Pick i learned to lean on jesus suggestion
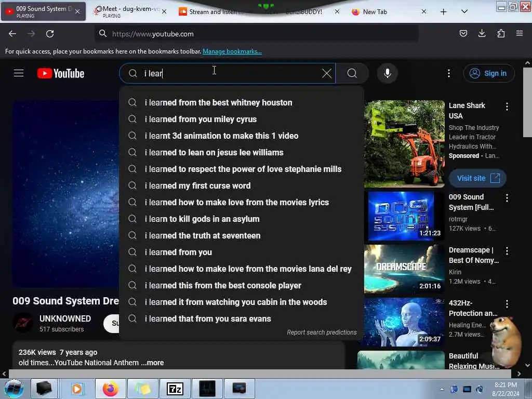 [242, 152]
